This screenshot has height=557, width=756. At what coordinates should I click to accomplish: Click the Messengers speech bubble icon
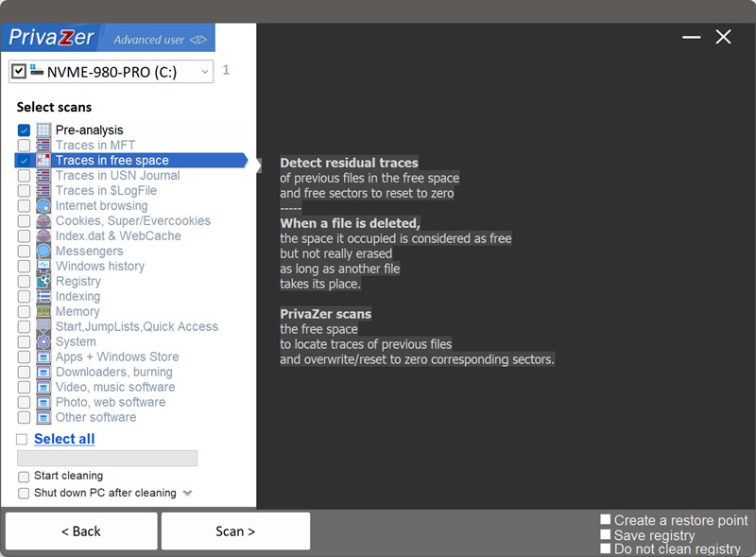click(43, 251)
